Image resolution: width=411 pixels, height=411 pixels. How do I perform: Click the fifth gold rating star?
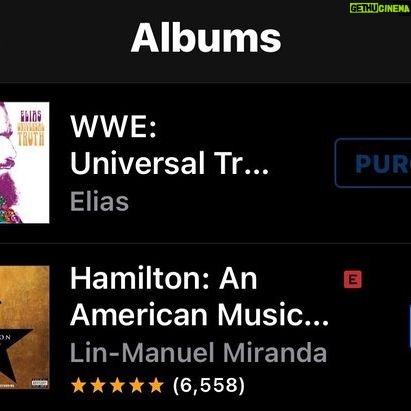tap(156, 385)
